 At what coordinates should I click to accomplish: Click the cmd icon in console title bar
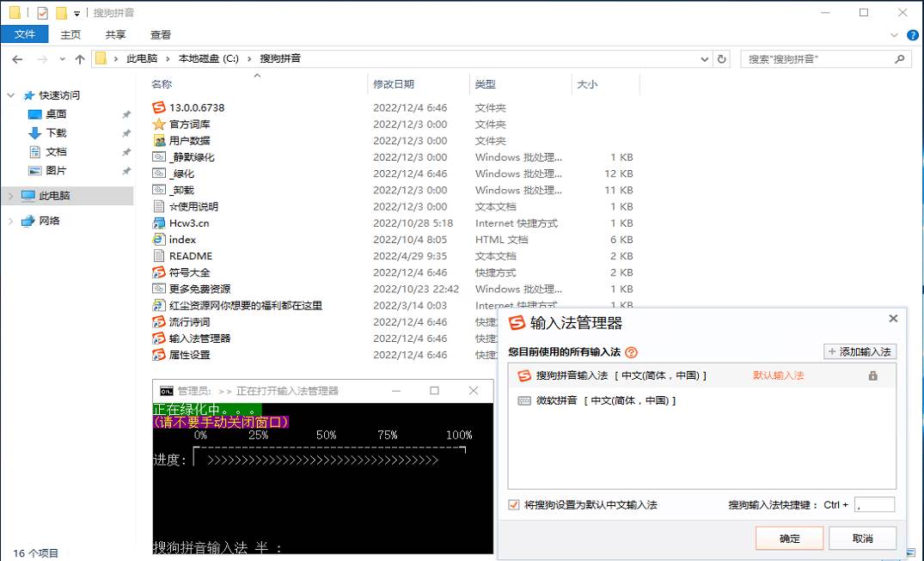coord(166,391)
